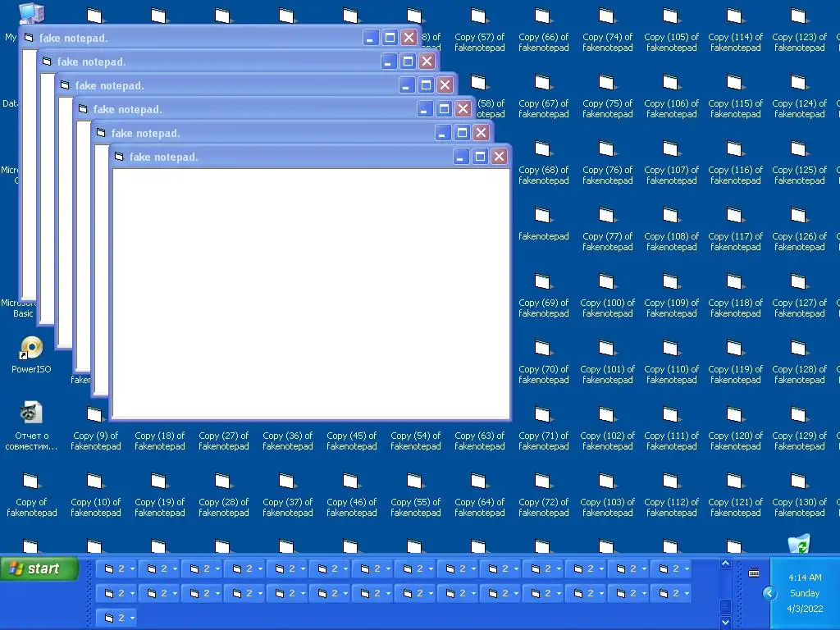Screen dimensions: 840x630
Task: Expand the lone third-row taskbar group
Action: tap(116, 618)
